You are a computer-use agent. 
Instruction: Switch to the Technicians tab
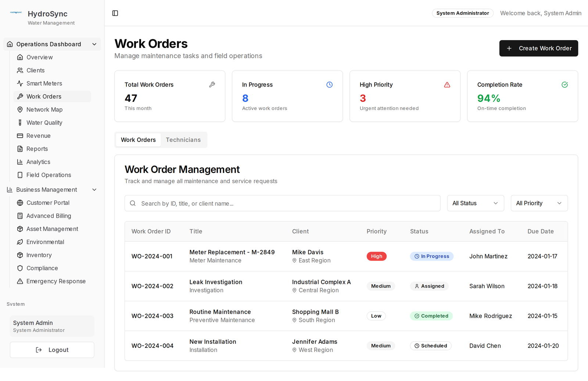click(183, 140)
